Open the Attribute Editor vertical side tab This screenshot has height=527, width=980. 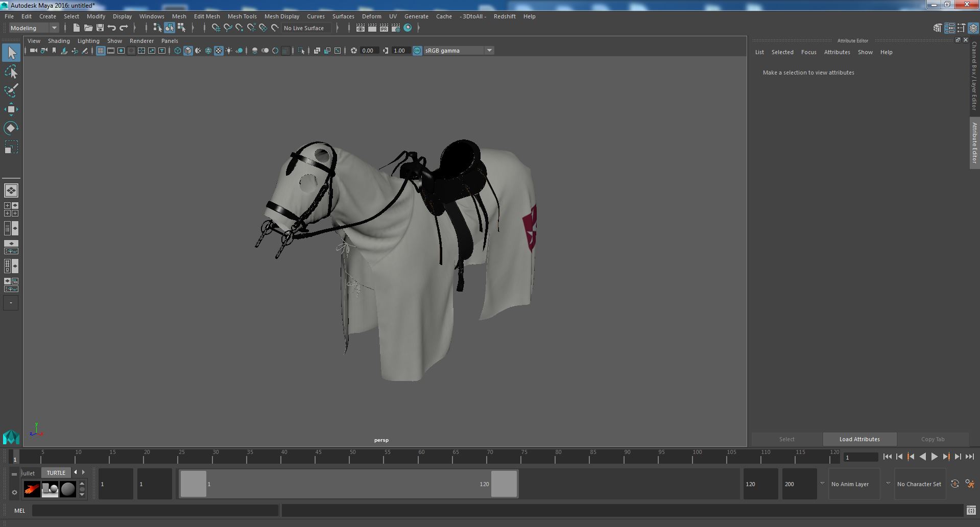pos(974,143)
